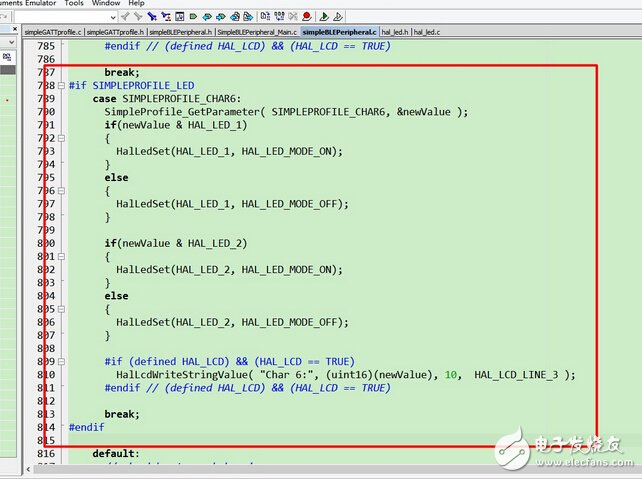Collapse the else block fold at line 805
Screen dimensions: 642x479
click(x=62, y=309)
